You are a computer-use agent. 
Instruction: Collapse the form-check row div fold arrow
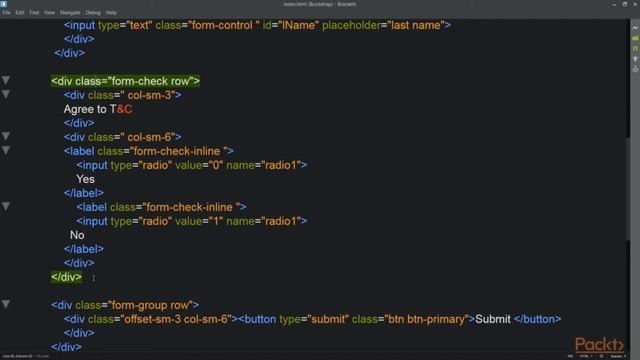coord(6,80)
